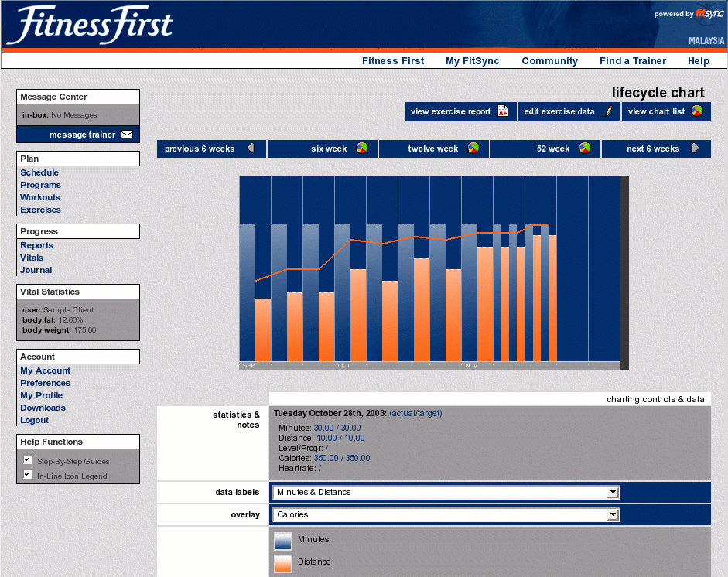
Task: Open the Downloads link
Action: click(x=43, y=408)
